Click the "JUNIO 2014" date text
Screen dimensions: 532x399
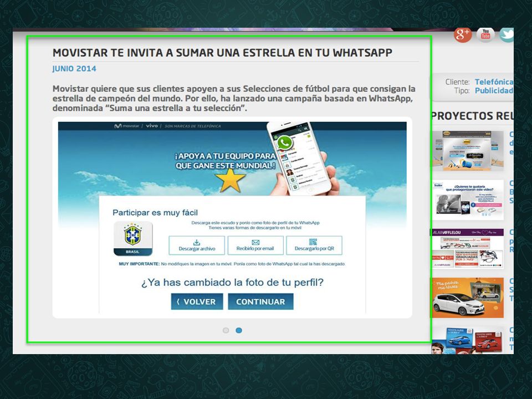tap(74, 69)
